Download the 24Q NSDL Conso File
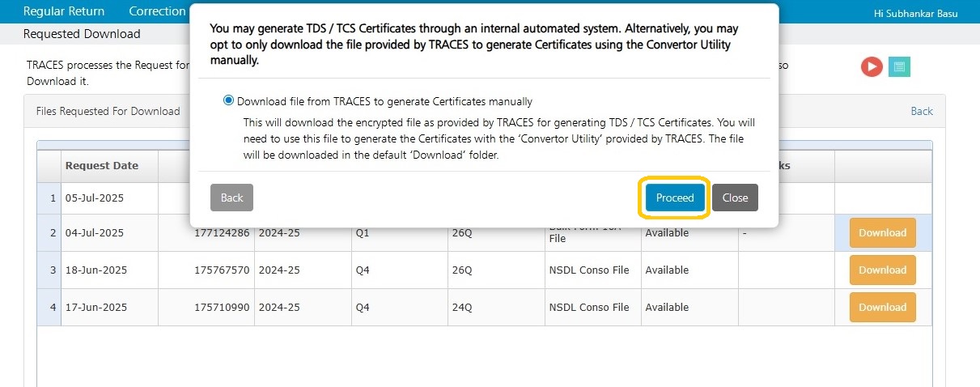The image size is (980, 387). [x=882, y=308]
